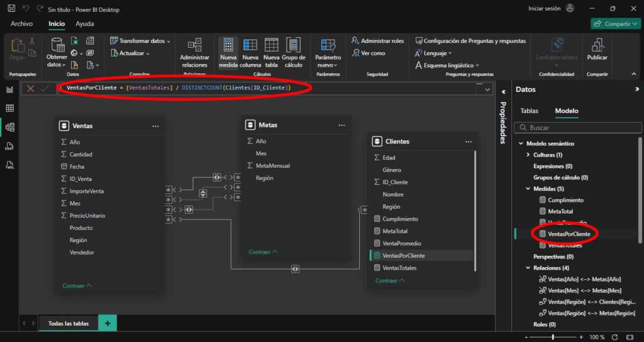The width and height of the screenshot is (644, 342).
Task: Expand the formula bar with chevron
Action: [487, 89]
